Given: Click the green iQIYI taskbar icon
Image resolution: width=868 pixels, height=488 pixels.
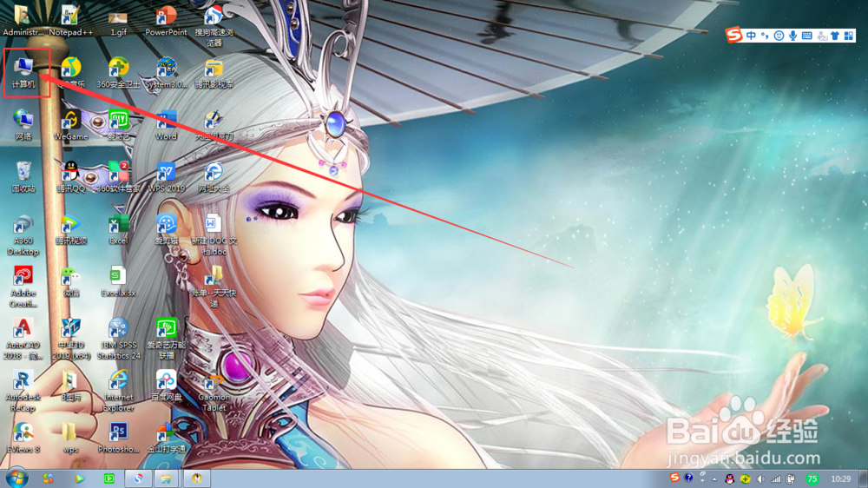Looking at the screenshot, I should pyautogui.click(x=109, y=478).
